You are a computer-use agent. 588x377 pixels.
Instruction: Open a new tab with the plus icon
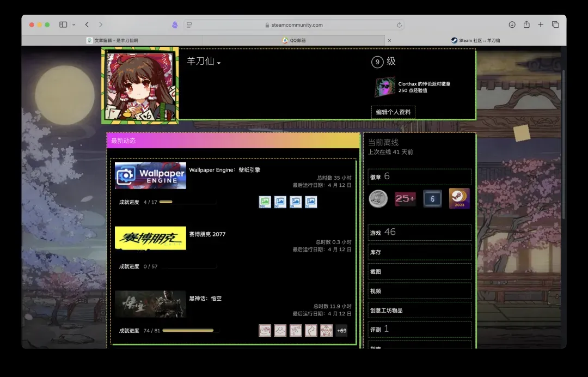point(541,25)
